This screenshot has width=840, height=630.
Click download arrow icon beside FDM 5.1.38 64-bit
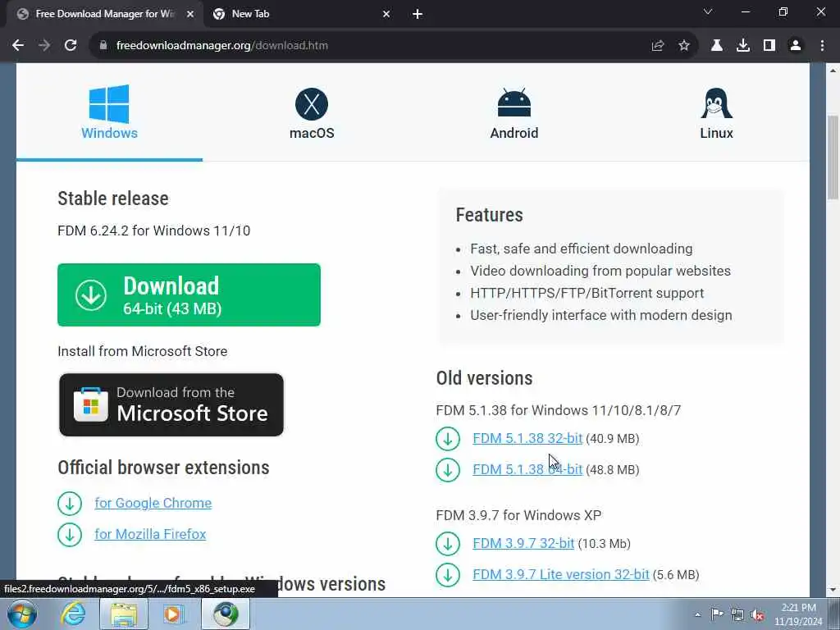tap(448, 470)
